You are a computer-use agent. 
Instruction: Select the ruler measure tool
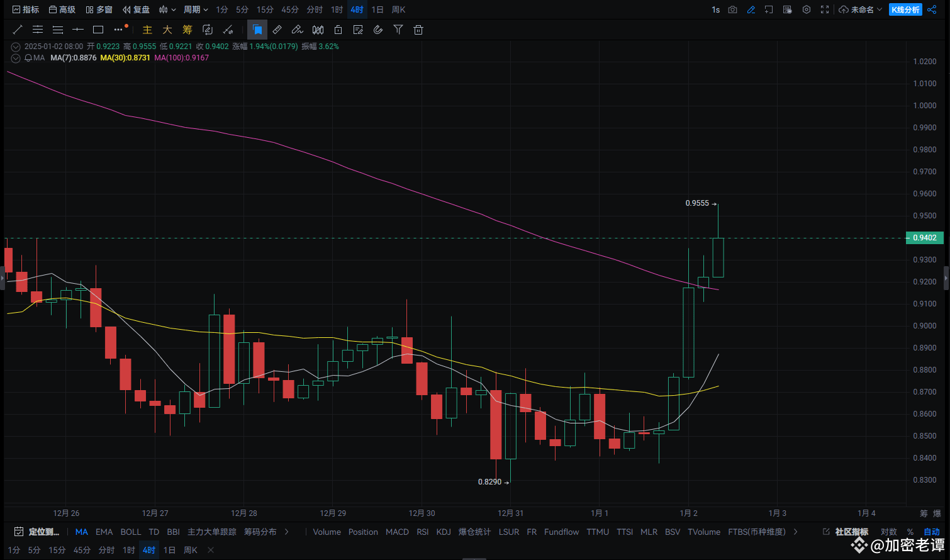[277, 30]
